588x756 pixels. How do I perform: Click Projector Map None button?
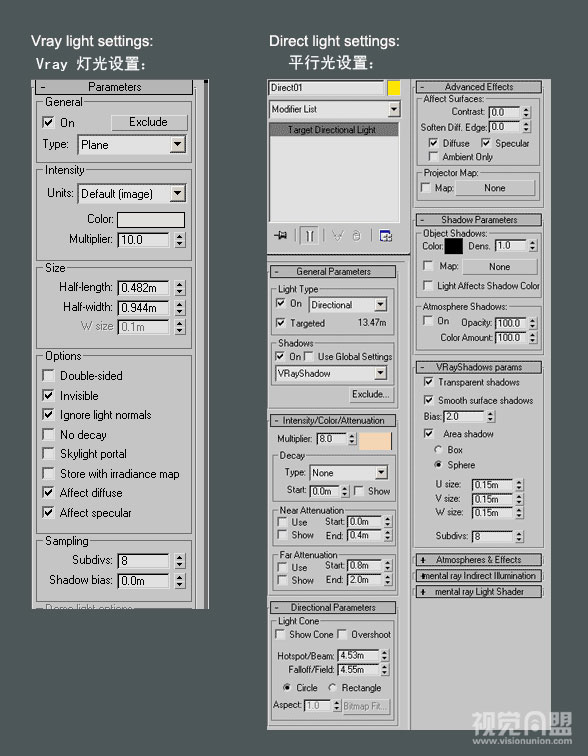(x=495, y=188)
